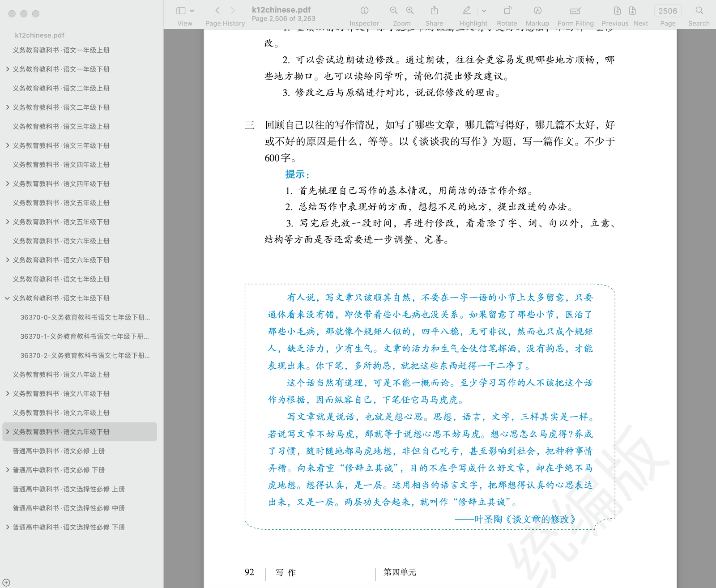
Task: Go to the previous page
Action: coord(618,11)
